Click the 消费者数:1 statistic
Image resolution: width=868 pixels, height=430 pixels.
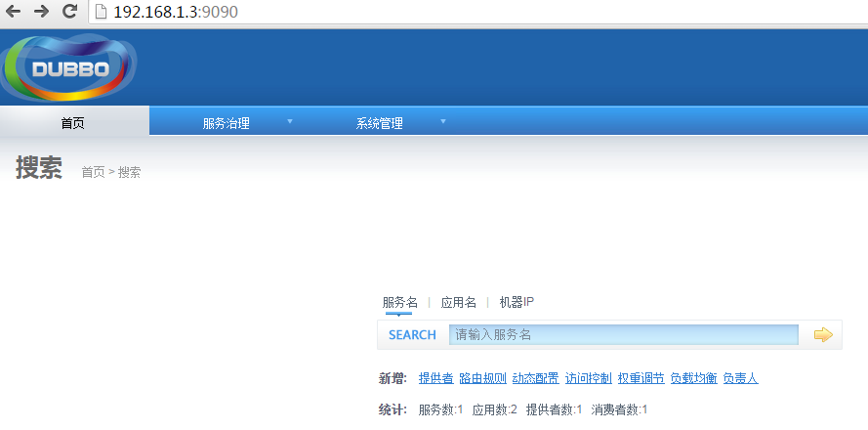[x=619, y=410]
